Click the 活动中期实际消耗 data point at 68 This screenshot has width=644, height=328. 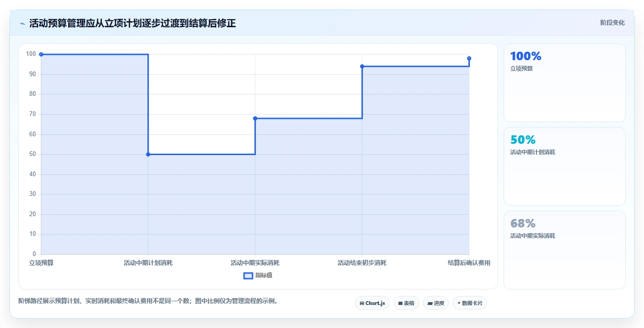coord(255,118)
